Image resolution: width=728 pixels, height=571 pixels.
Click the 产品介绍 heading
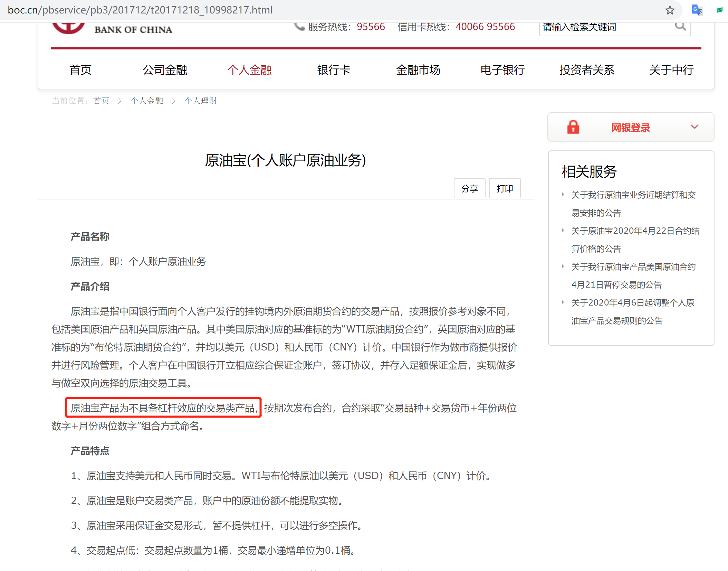(90, 287)
